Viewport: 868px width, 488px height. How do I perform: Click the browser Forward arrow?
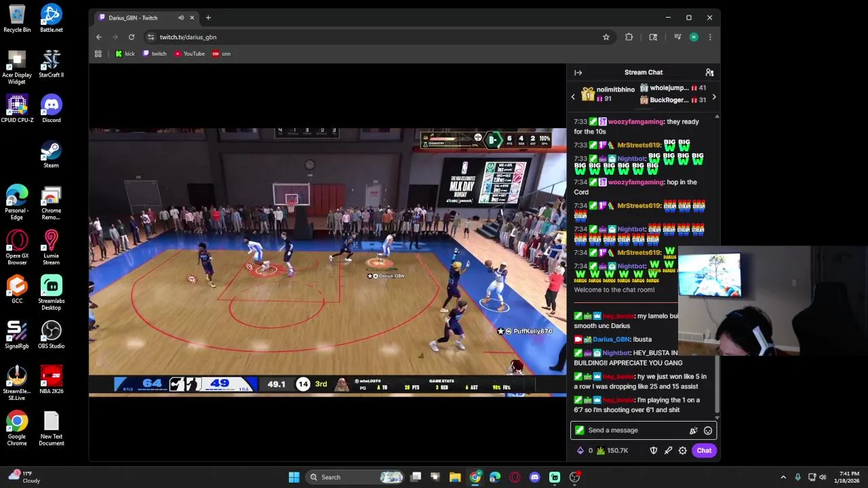(115, 37)
